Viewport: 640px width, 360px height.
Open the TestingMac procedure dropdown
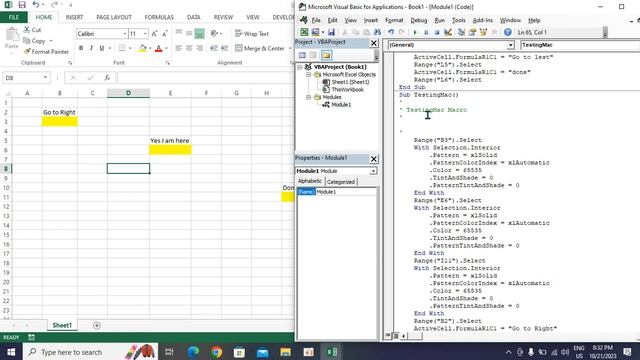click(x=580, y=45)
